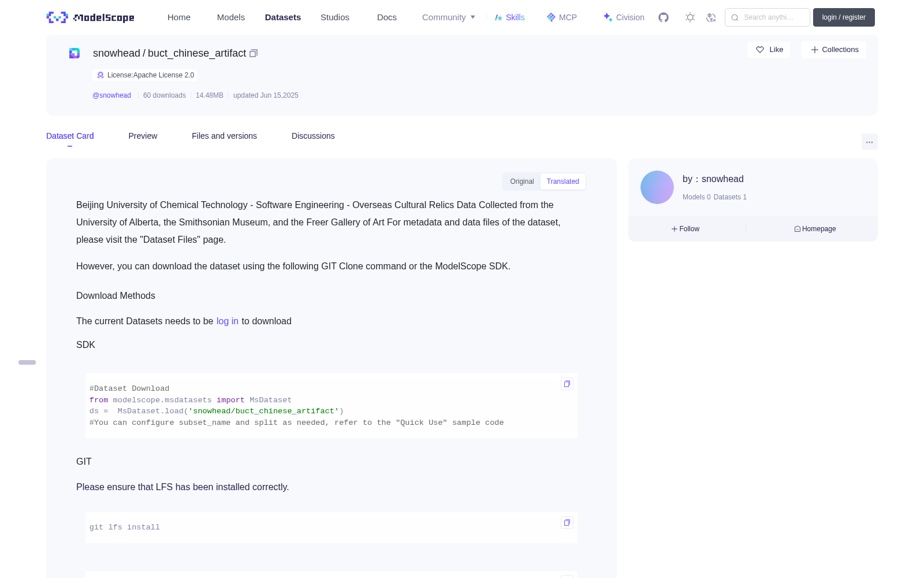Open the Docs page

[x=387, y=17]
